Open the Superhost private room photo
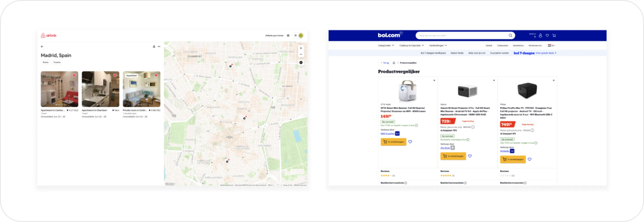This screenshot has height=222, width=644. (142, 89)
